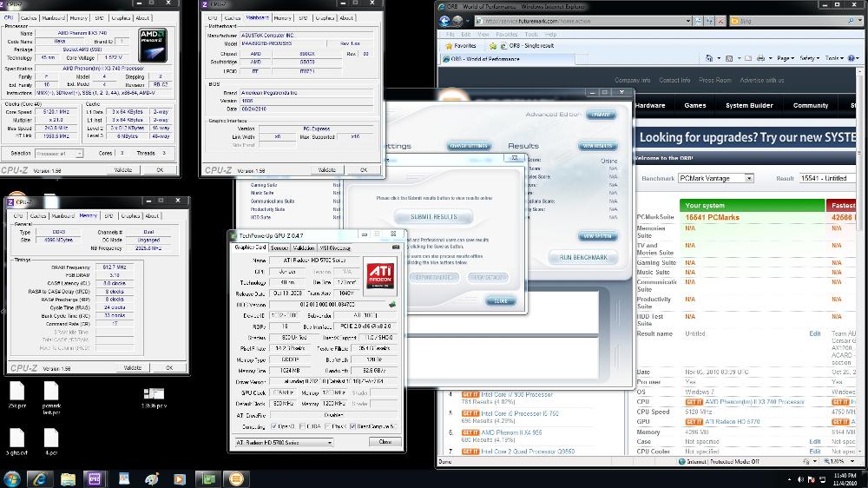Open the Tools dropdown in IE command bar
Screen dimensions: 868x488
tap(835, 58)
